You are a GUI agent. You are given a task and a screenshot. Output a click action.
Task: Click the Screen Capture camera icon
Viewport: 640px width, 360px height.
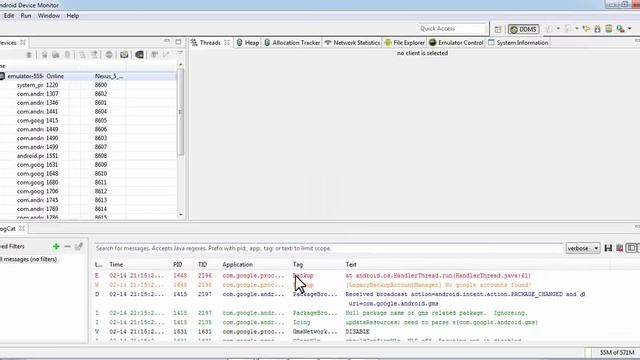pyautogui.click(x=124, y=55)
